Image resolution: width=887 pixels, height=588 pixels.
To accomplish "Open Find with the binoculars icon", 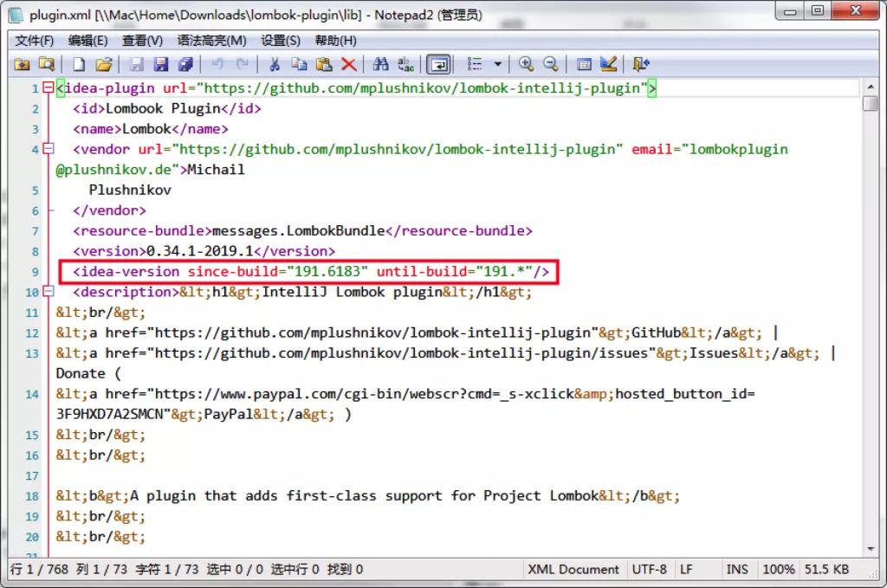I will 381,64.
